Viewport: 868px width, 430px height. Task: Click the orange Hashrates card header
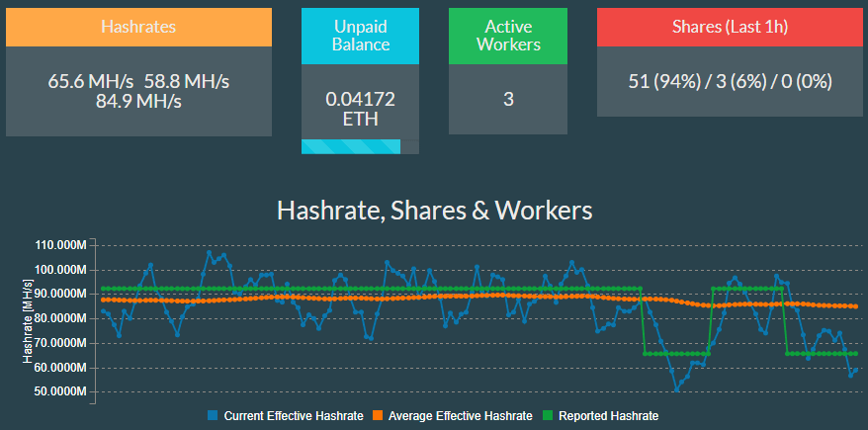click(138, 27)
